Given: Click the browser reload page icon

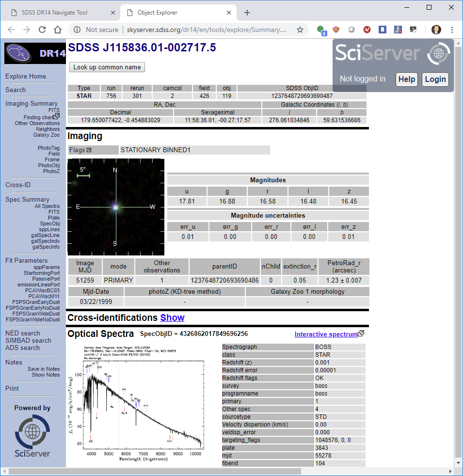Looking at the screenshot, I should [x=42, y=30].
